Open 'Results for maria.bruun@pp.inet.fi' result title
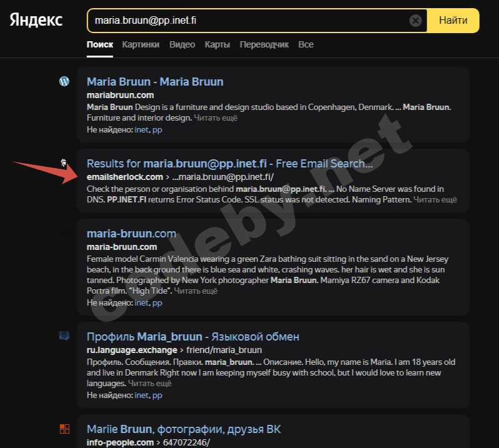Viewport: 499px width, 448px height. click(229, 164)
